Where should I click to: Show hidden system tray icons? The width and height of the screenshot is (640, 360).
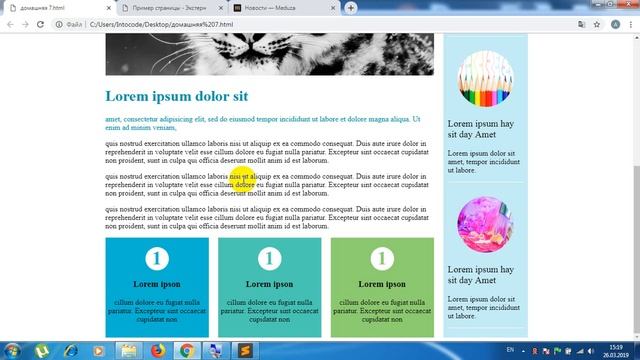(x=523, y=351)
